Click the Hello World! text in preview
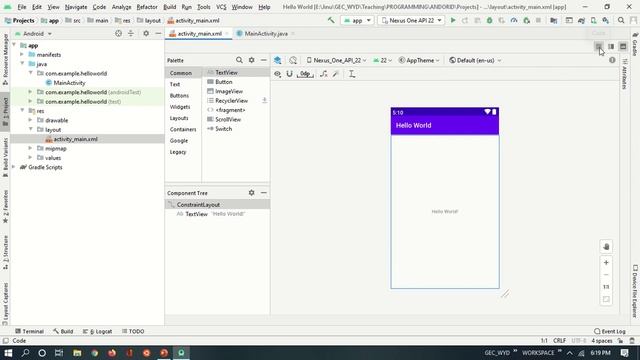 [x=444, y=211]
